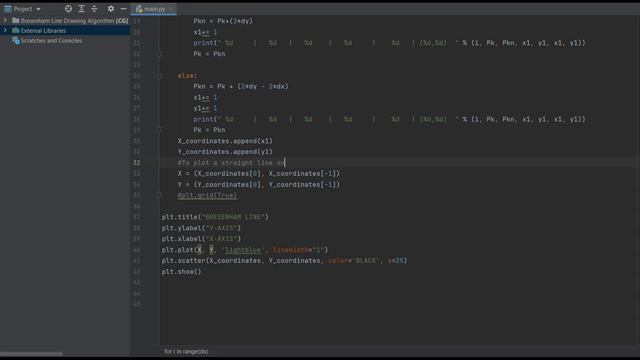The height and width of the screenshot is (360, 640).
Task: Click 'plt.scatter' statement
Action: [284, 260]
